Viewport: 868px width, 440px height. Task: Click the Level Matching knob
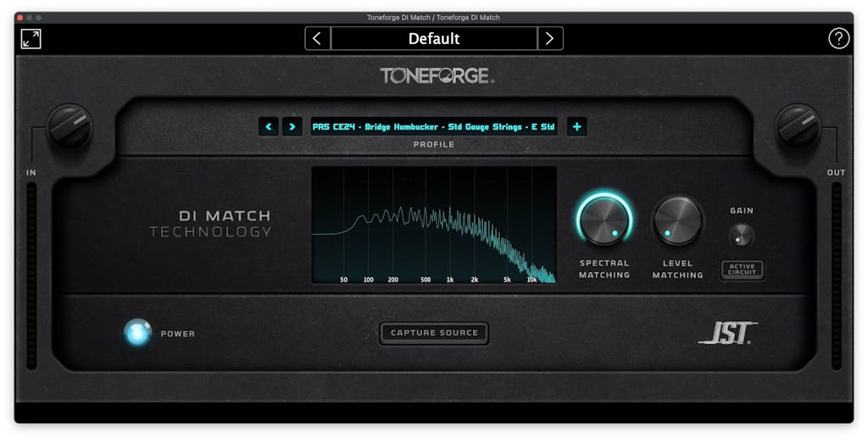pos(677,220)
